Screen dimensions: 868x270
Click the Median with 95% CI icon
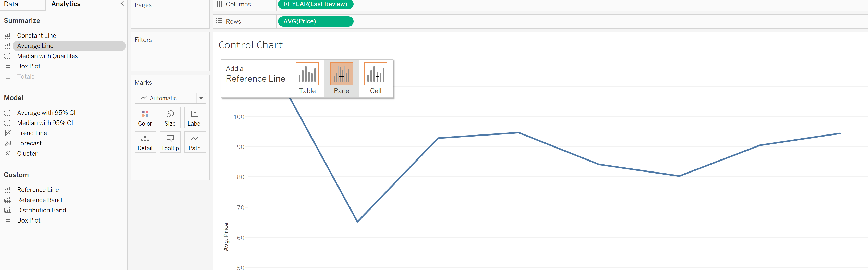pyautogui.click(x=8, y=123)
